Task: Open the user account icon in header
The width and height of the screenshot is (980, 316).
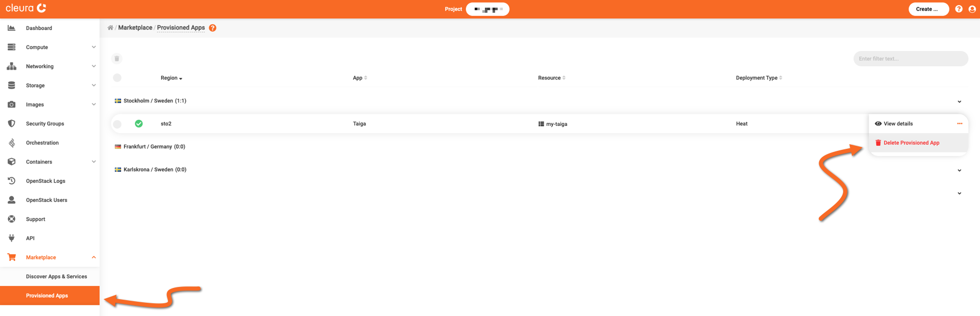Action: point(972,9)
